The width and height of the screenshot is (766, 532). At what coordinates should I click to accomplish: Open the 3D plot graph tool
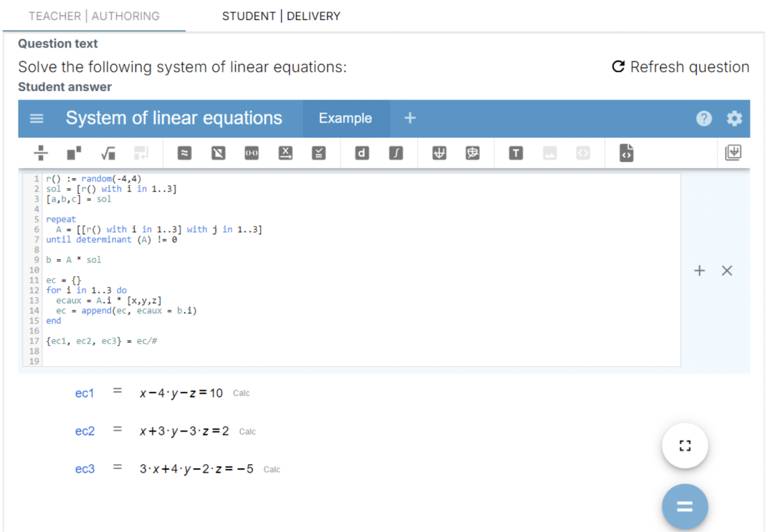pyautogui.click(x=472, y=153)
